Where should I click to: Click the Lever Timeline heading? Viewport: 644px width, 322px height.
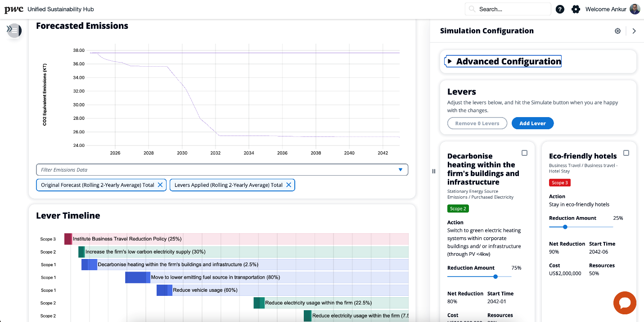68,216
